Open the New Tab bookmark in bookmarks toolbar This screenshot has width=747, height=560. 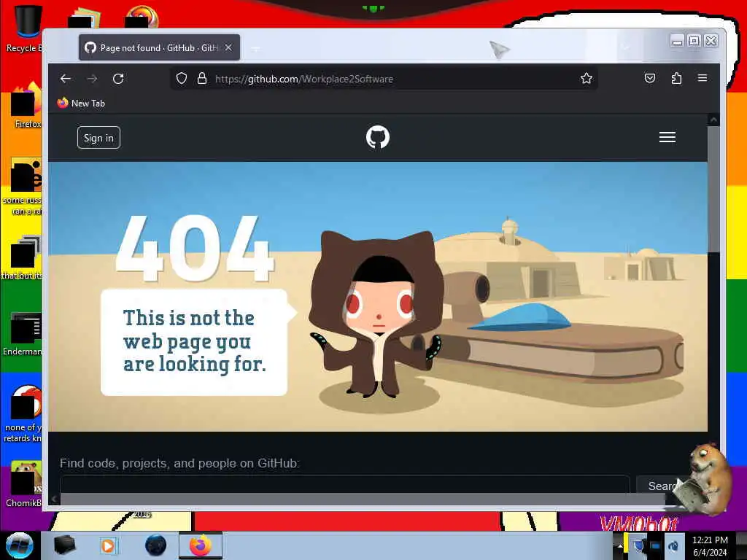click(x=81, y=103)
